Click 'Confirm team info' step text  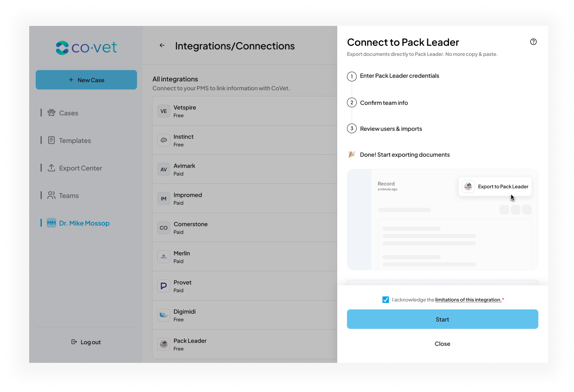pos(384,103)
